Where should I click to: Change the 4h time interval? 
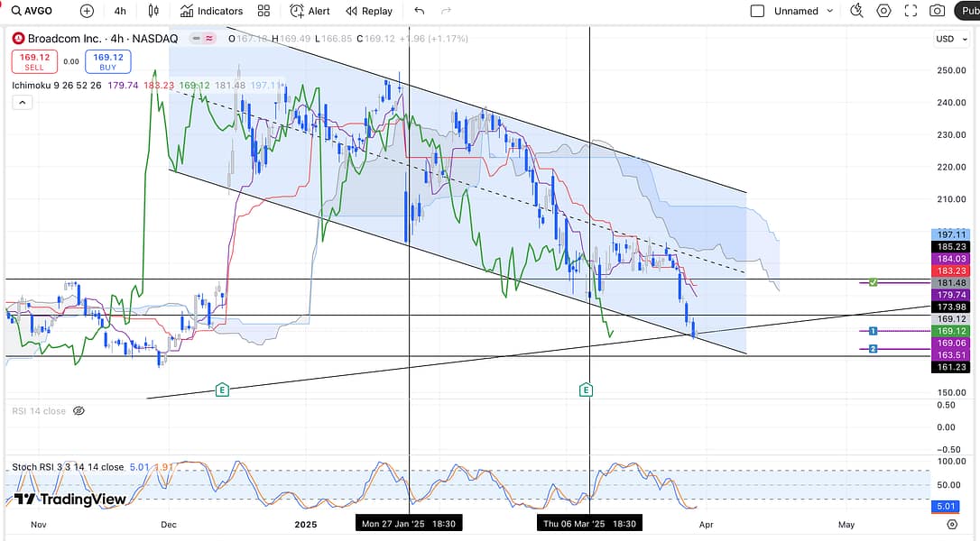coord(120,11)
